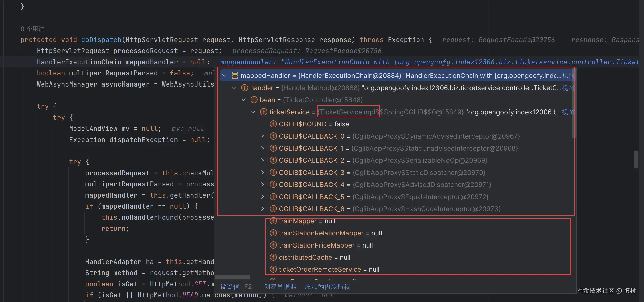Expand CGLIB$CALLBACK_0 DynamicAdvisedInterceptor entry
644x302 pixels.
pyautogui.click(x=262, y=136)
